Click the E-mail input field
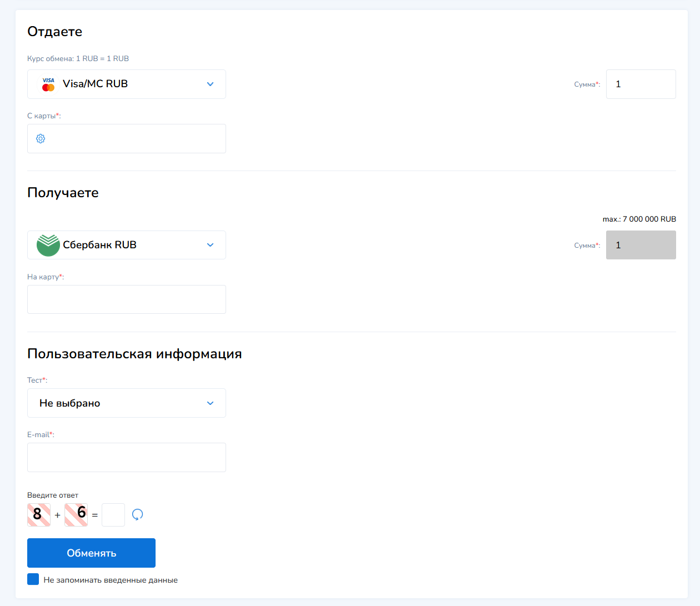This screenshot has height=606, width=700. click(x=127, y=458)
